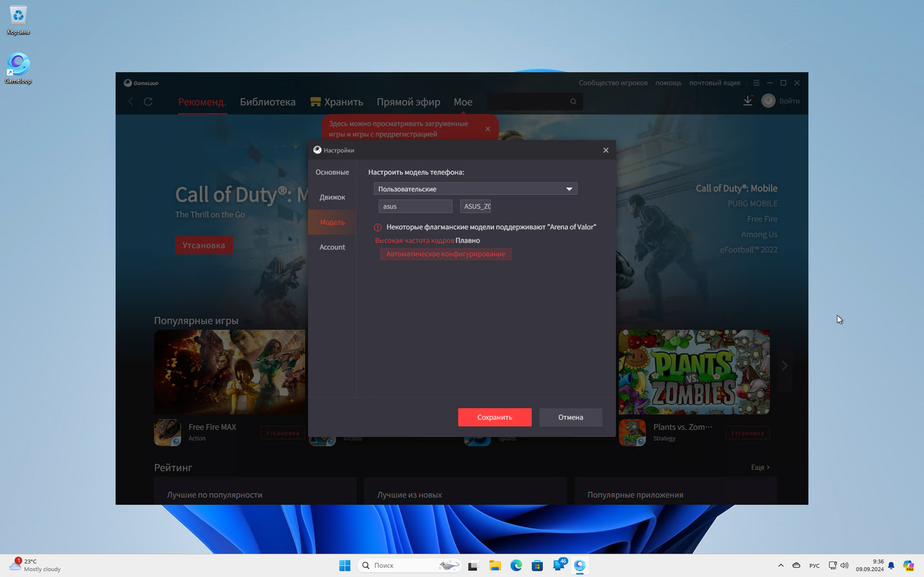Open volume control in system tray
Screen dimensions: 924x577
[845, 565]
